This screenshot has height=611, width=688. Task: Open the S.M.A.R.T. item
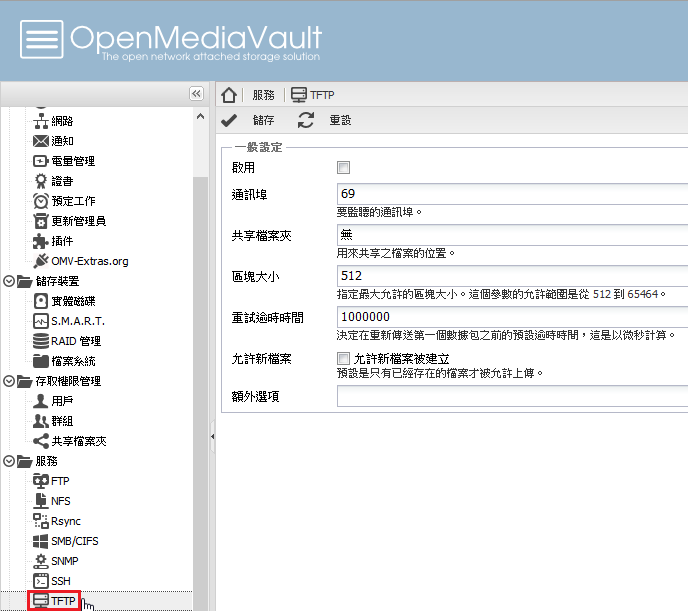tap(69, 321)
